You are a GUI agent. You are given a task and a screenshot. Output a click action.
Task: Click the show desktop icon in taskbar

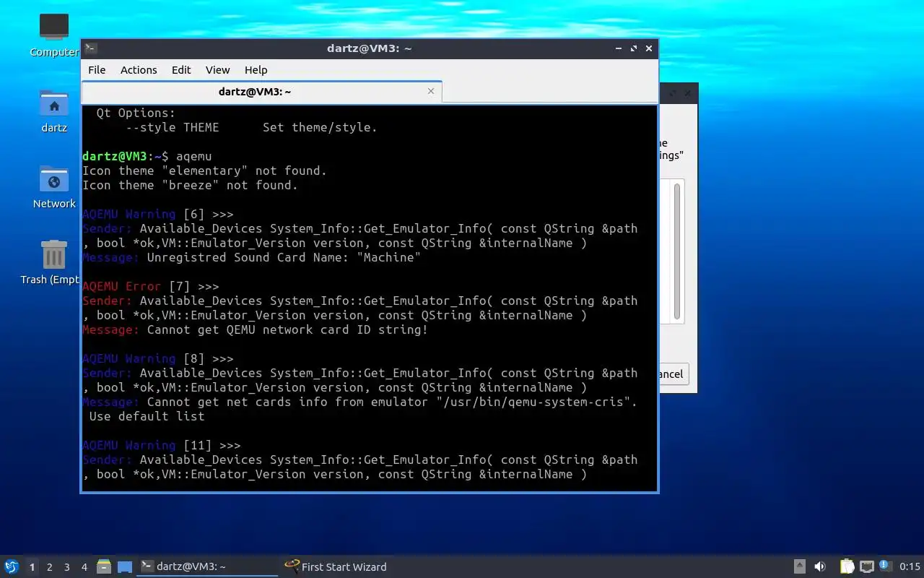click(125, 566)
